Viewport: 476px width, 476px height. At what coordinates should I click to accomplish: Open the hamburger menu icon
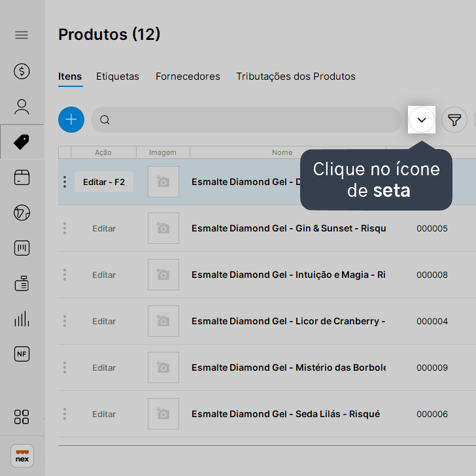pos(22,35)
